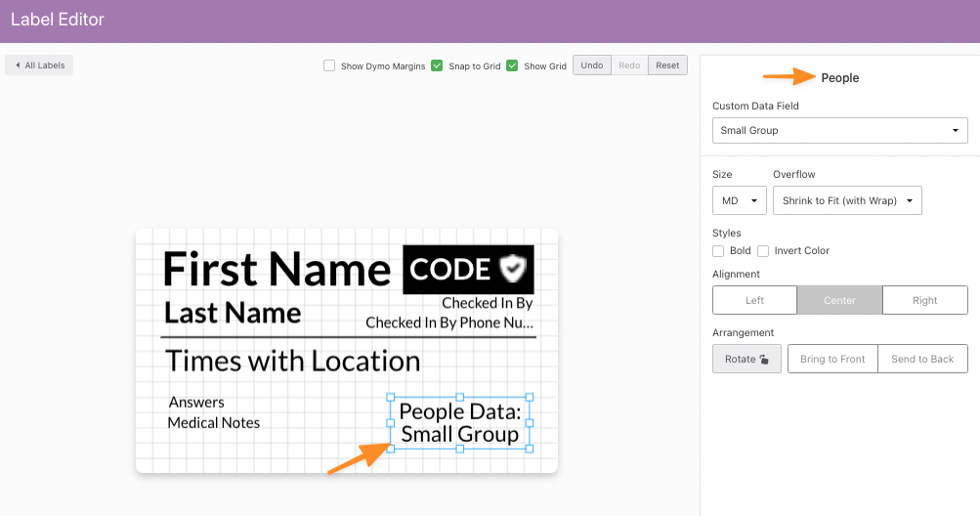The height and width of the screenshot is (516, 980).
Task: Select the People Data: Small Group field
Action: (x=460, y=423)
